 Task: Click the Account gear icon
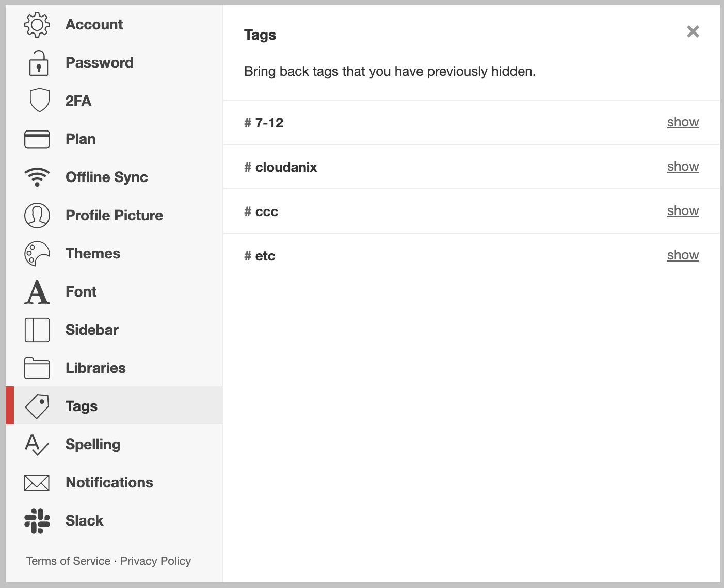click(37, 25)
